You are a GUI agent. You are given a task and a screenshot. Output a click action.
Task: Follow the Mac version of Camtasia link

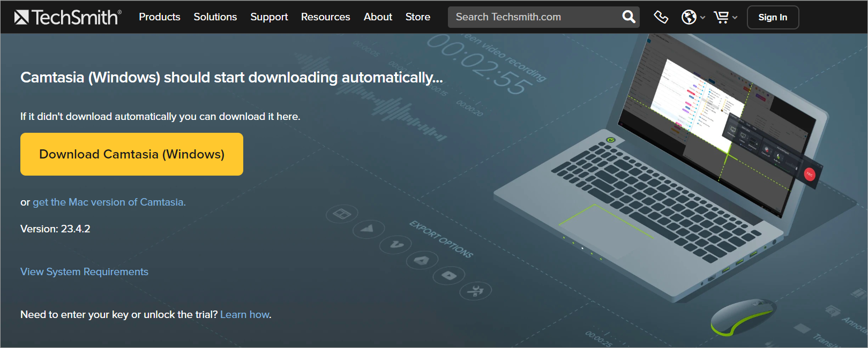[x=109, y=202]
